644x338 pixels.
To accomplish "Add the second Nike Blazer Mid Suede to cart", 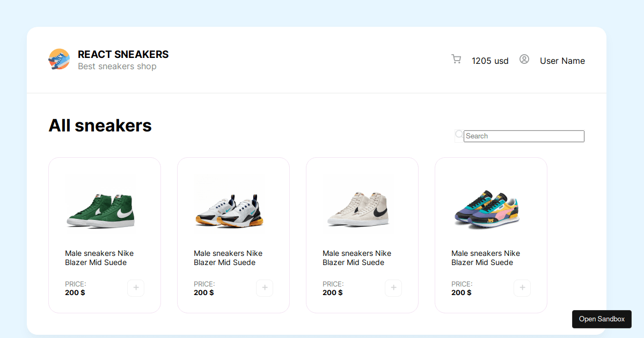I will tap(265, 288).
